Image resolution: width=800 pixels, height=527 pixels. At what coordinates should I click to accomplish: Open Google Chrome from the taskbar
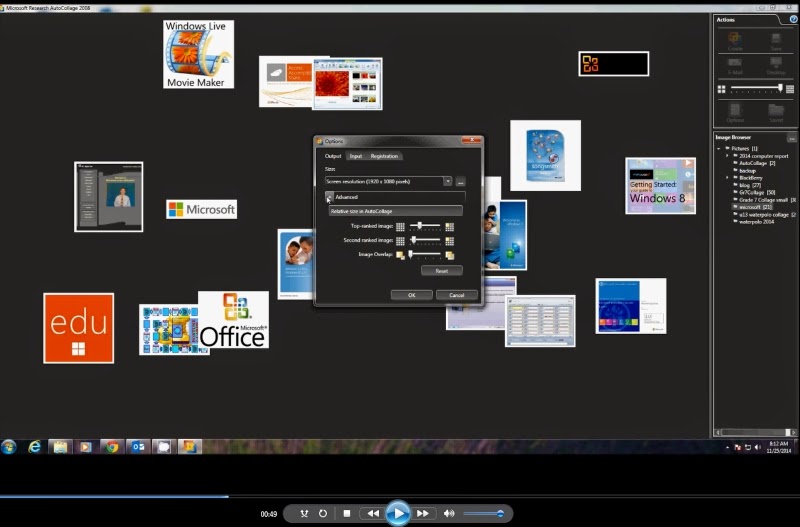112,447
